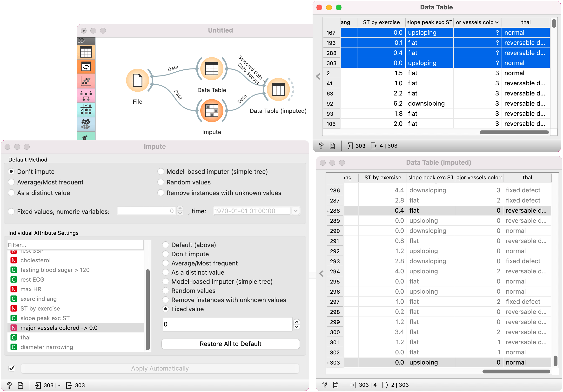Collapse the Data Table (imputed) side panel chevron
This screenshot has height=392, width=563.
pyautogui.click(x=322, y=274)
